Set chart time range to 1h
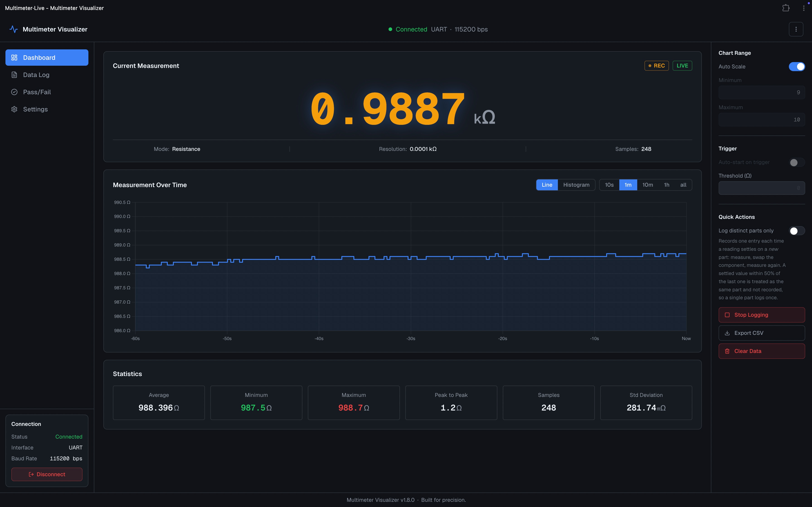Screen dimensions: 812x507 click(666, 185)
